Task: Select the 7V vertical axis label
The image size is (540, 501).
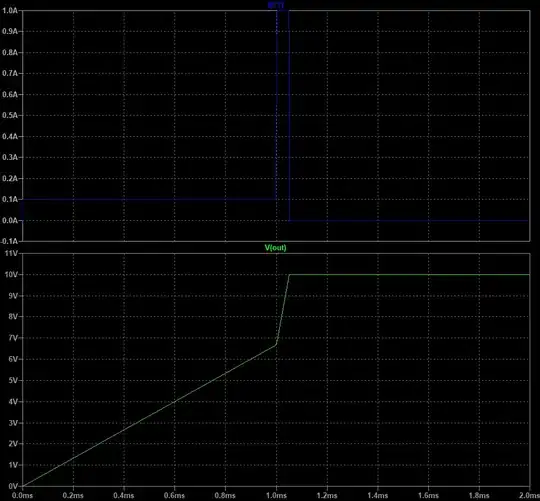Action: (x=13, y=338)
